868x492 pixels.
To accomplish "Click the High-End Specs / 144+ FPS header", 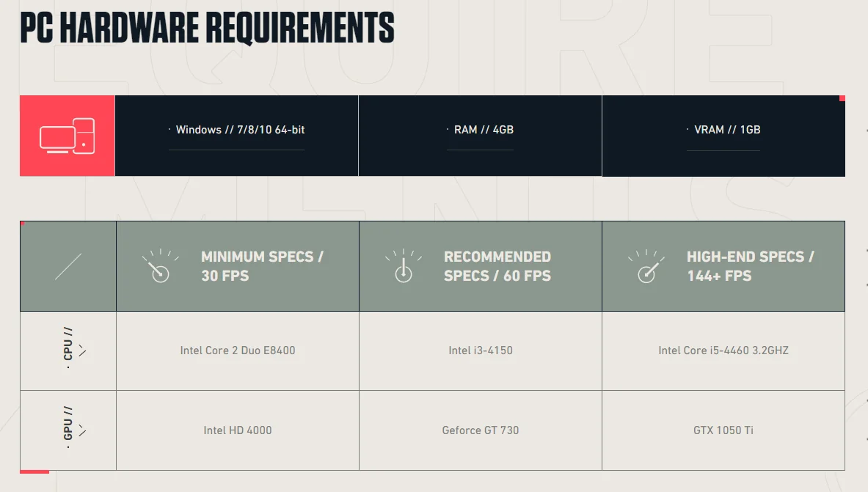I will click(750, 266).
